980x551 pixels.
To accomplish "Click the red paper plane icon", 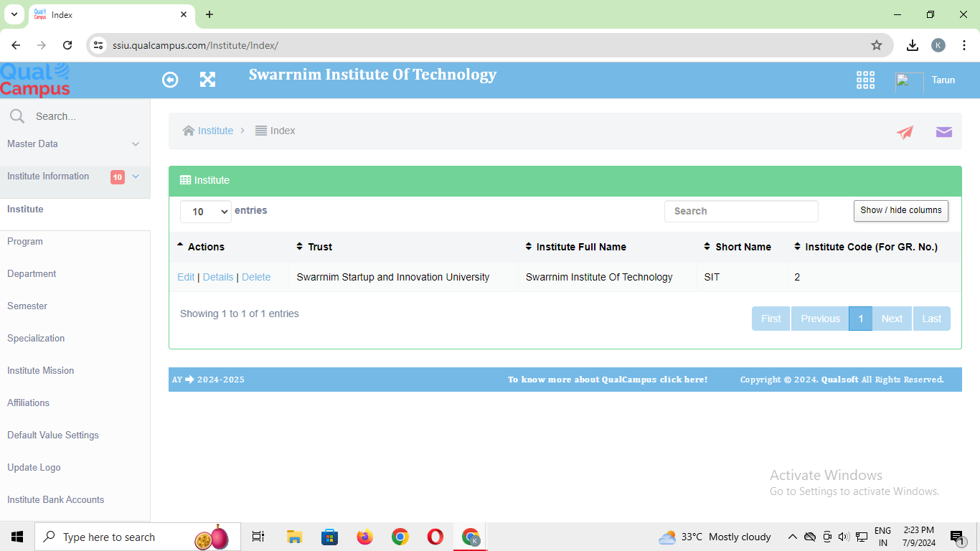I will pyautogui.click(x=905, y=132).
